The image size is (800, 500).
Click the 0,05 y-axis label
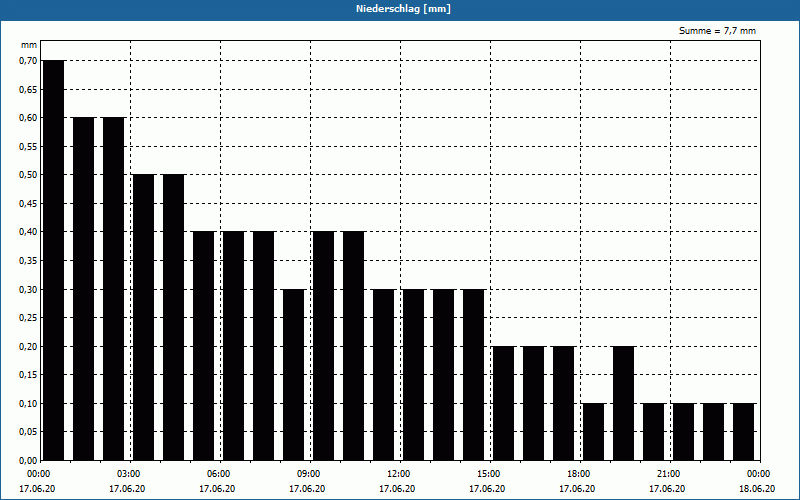point(29,432)
